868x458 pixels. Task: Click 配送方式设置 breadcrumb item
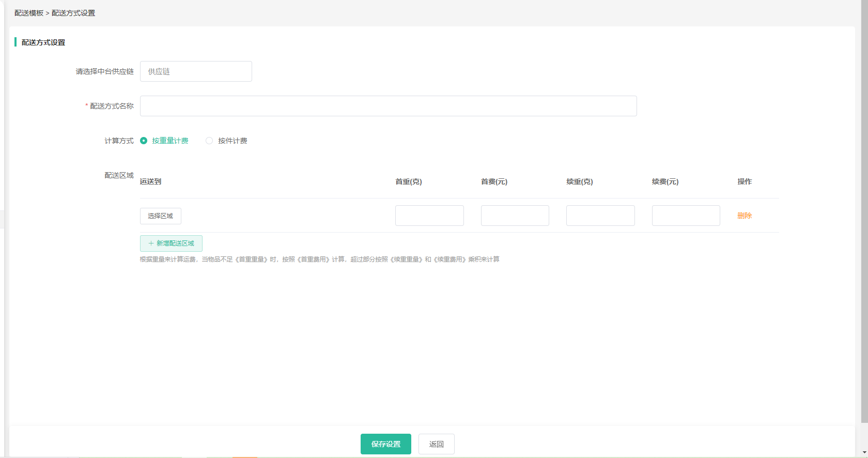[x=73, y=13]
